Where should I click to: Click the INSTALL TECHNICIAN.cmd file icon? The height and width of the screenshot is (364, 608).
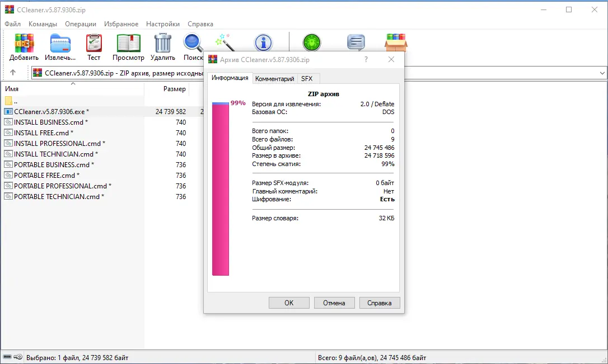pyautogui.click(x=8, y=154)
